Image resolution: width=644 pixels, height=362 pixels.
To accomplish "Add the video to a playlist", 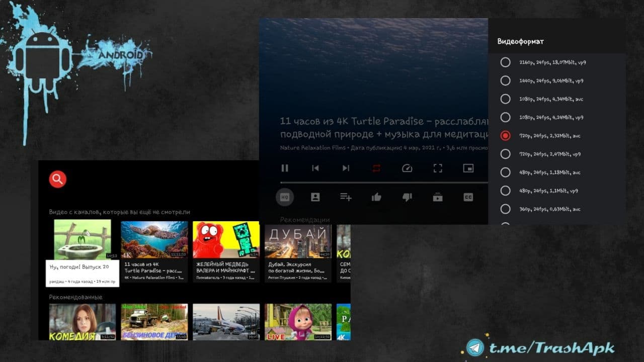I will [346, 197].
